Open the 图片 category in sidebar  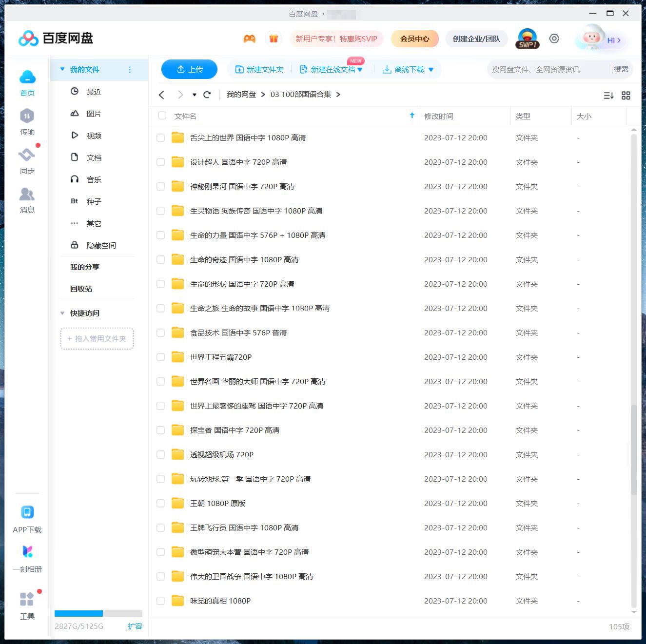pyautogui.click(x=93, y=113)
